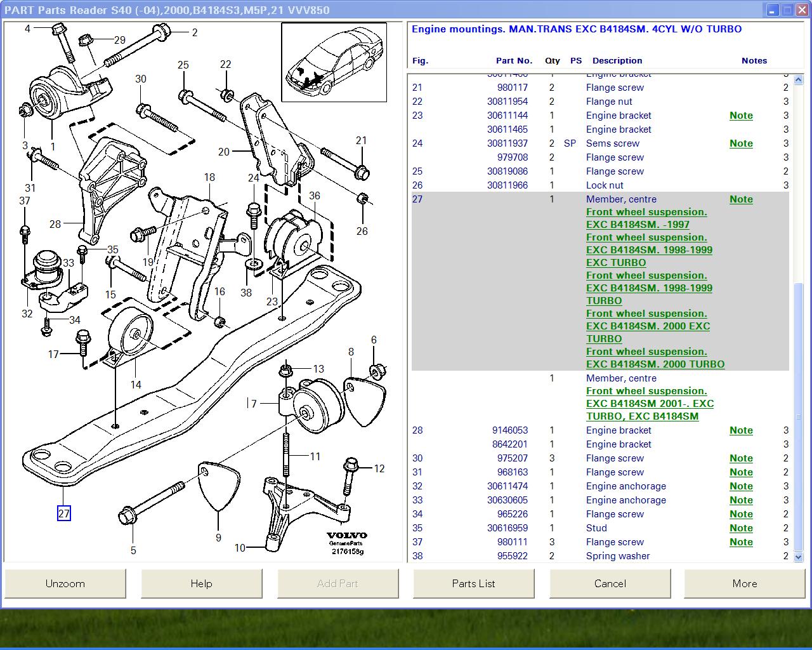This screenshot has width=812, height=650.
Task: Click the Description column header
Action: coord(617,61)
